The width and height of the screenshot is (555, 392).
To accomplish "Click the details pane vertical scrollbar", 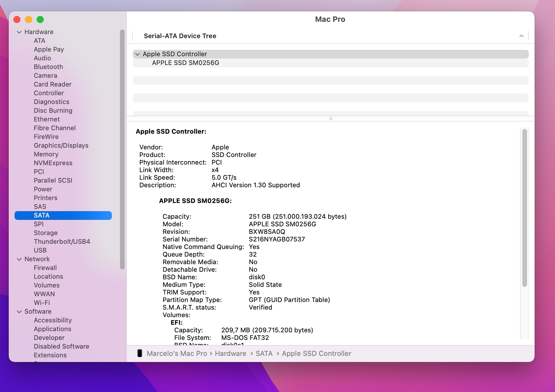I will [x=524, y=208].
